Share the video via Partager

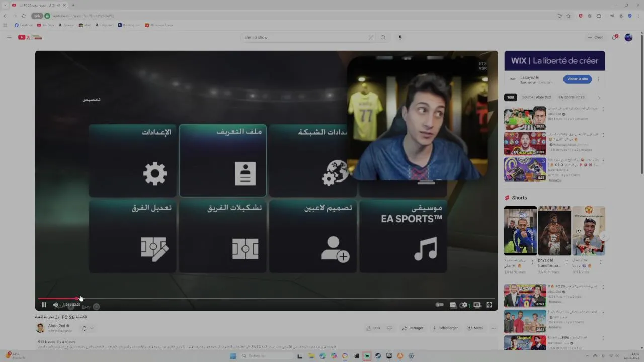click(413, 328)
